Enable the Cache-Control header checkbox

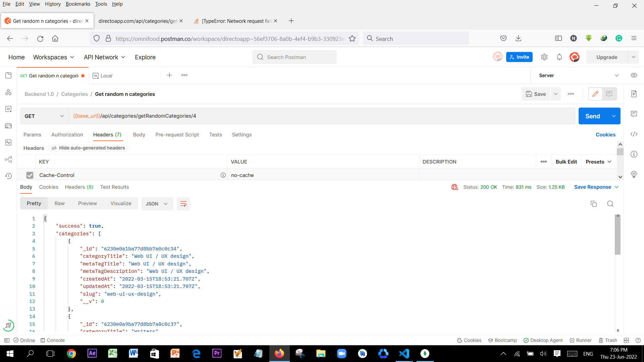tap(30, 175)
